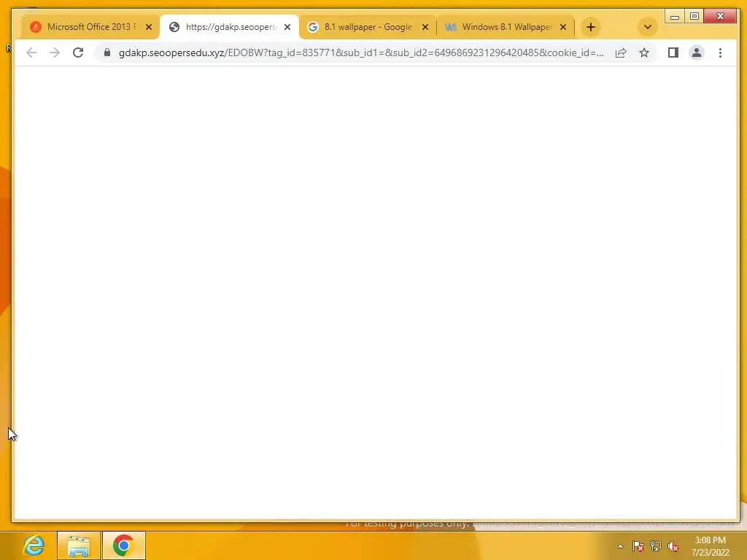Go forward to the next page
The image size is (747, 560).
55,52
